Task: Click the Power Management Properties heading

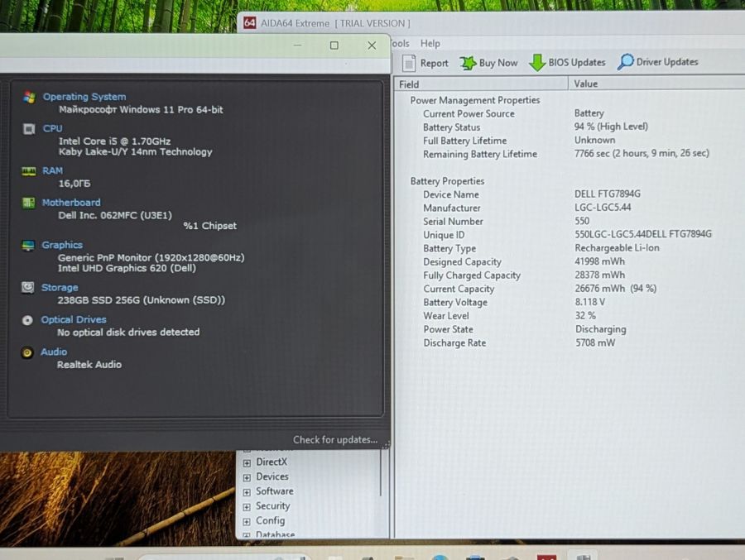Action: click(475, 100)
